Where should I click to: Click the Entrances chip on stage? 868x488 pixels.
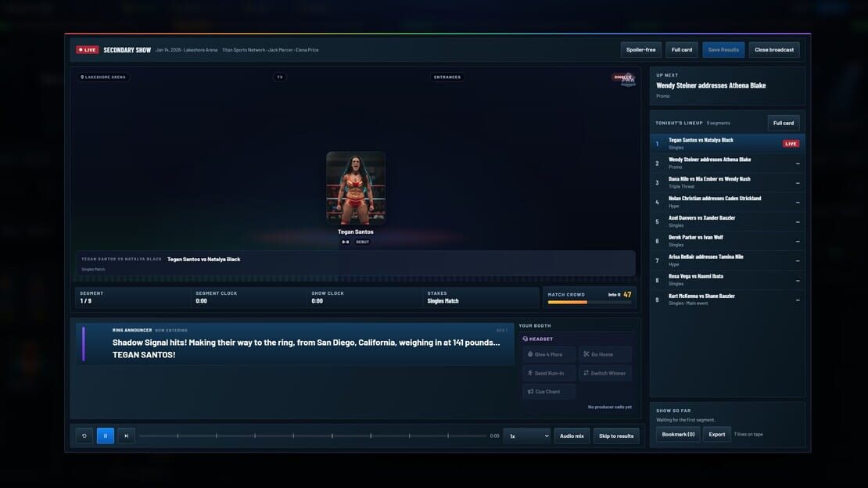click(447, 77)
